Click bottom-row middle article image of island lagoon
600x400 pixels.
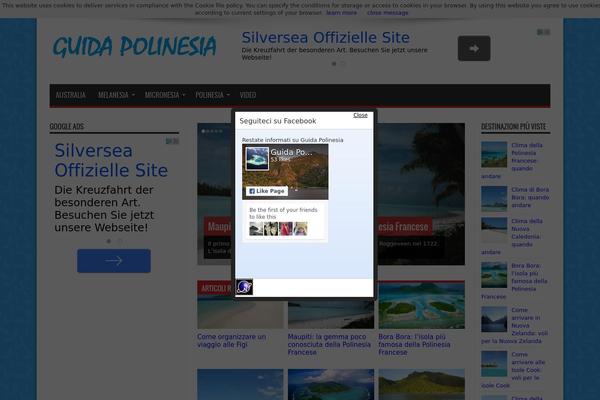point(331,384)
